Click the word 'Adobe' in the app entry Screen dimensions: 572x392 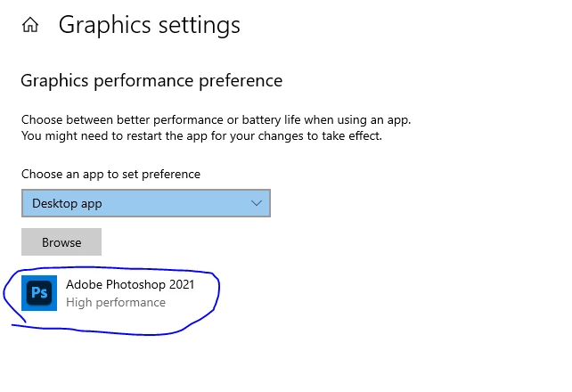pyautogui.click(x=85, y=284)
